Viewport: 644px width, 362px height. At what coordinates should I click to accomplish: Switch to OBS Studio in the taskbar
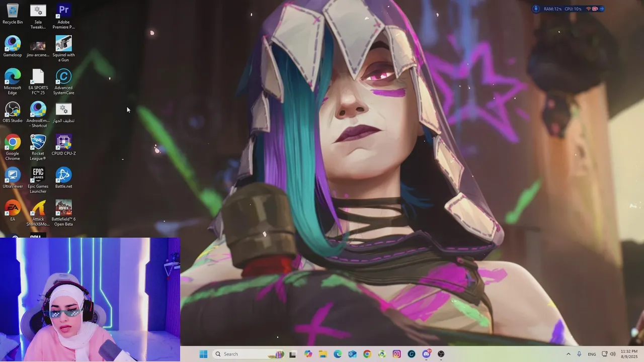click(441, 354)
